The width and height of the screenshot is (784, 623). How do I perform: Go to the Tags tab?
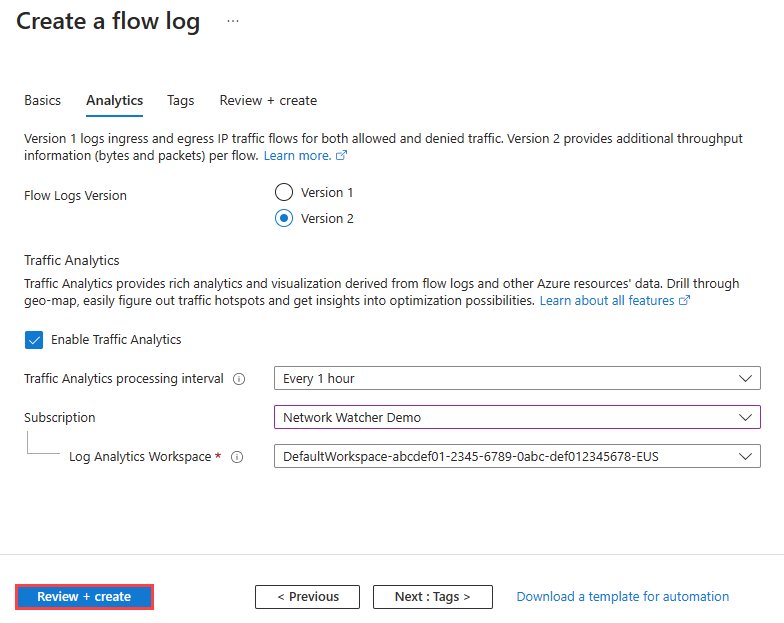coord(181,101)
